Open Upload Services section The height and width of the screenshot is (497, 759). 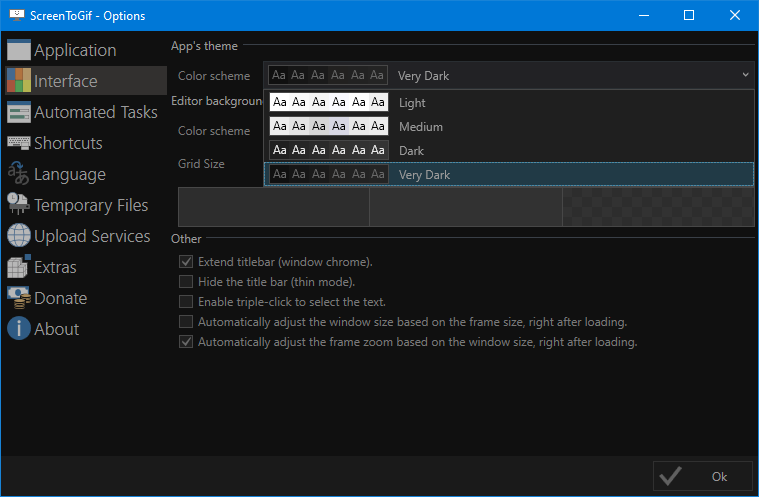click(x=86, y=236)
